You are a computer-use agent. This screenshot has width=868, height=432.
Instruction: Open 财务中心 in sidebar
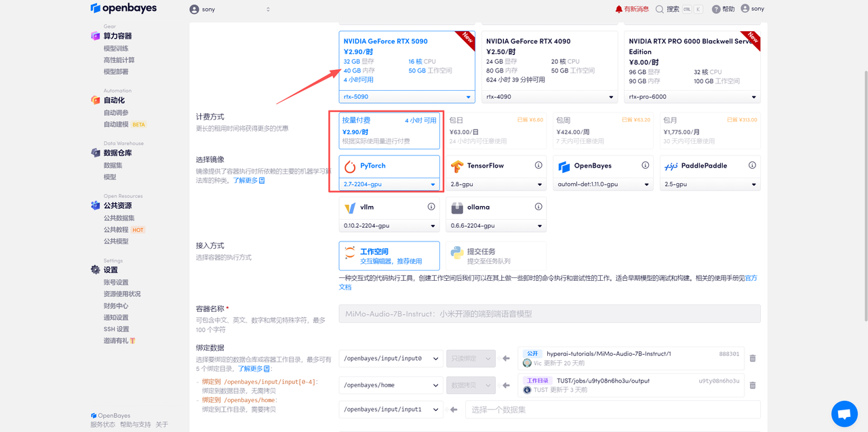tap(116, 306)
